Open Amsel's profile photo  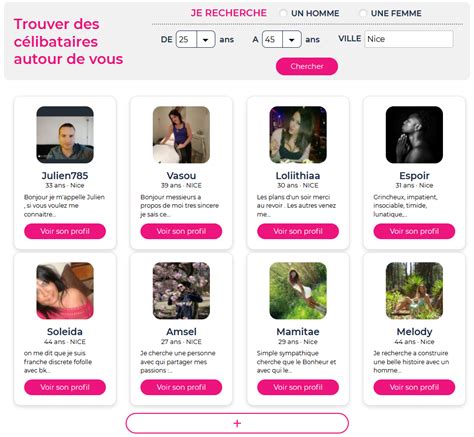coord(181,291)
